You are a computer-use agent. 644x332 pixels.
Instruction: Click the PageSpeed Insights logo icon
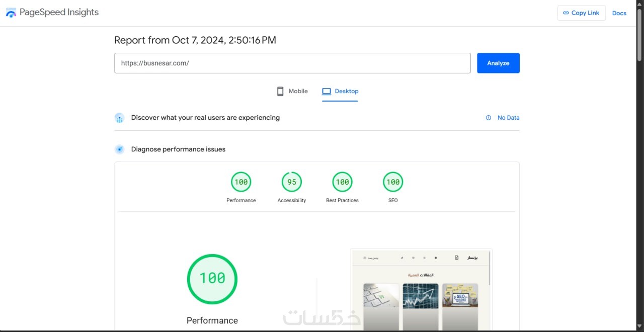11,13
